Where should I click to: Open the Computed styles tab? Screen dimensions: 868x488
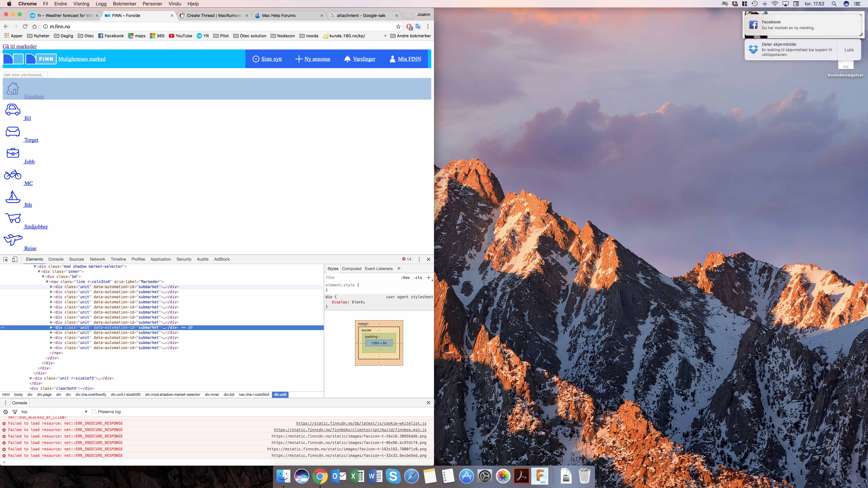click(351, 268)
